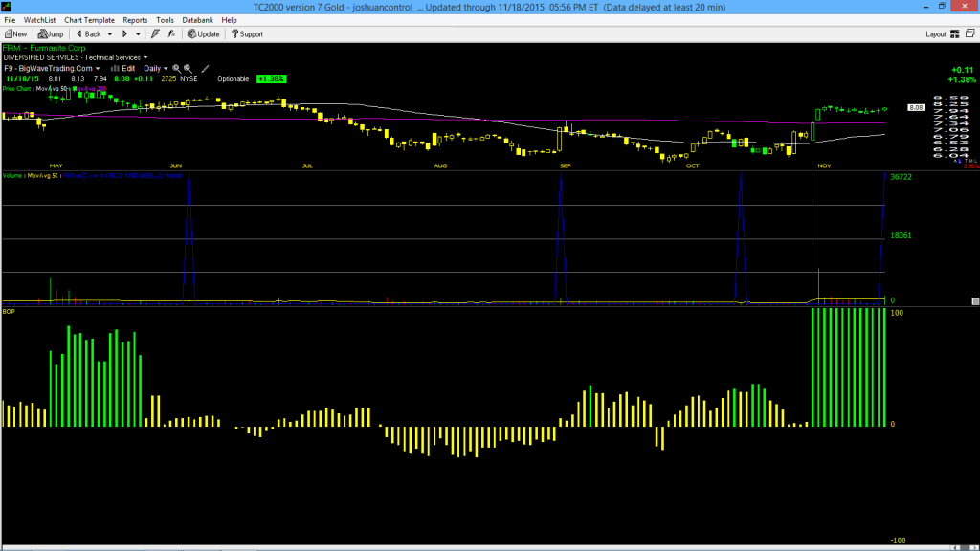Click the Jump binoculars button
The width and height of the screenshot is (980, 551).
[x=51, y=34]
